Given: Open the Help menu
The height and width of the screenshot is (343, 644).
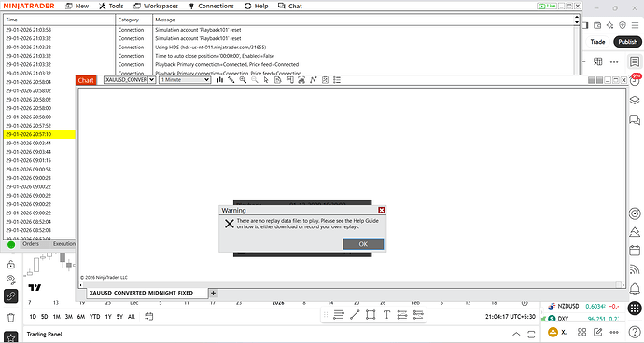Looking at the screenshot, I should 257,6.
